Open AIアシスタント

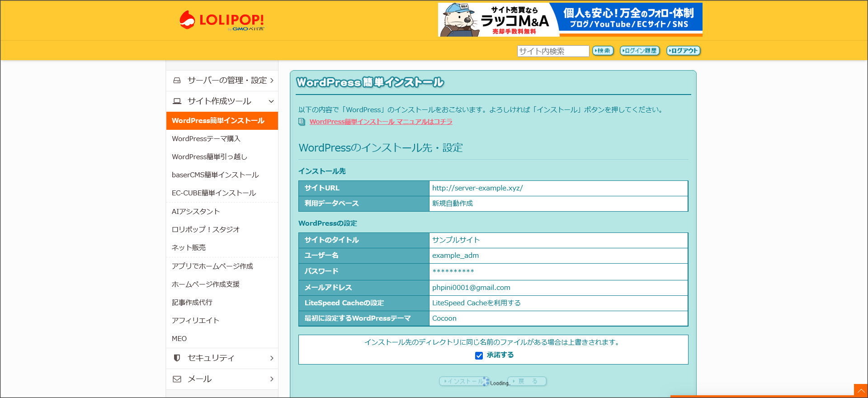pos(196,212)
